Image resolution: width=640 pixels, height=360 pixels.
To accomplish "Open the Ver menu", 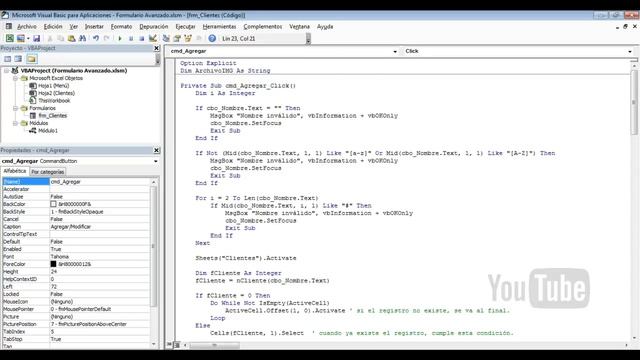I will click(x=73, y=27).
